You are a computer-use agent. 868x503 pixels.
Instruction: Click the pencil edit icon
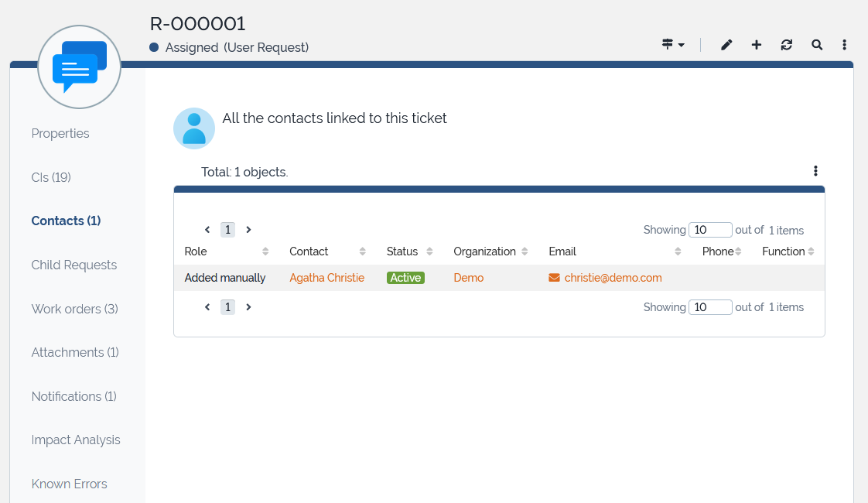tap(726, 45)
